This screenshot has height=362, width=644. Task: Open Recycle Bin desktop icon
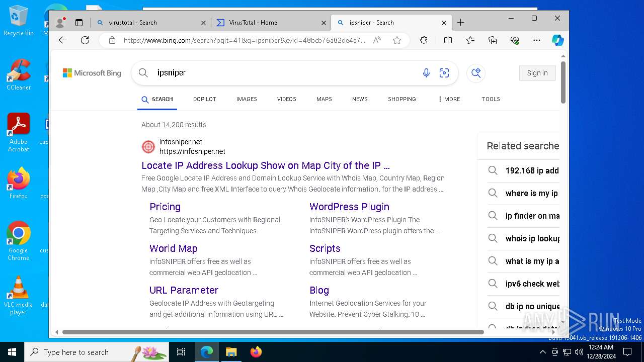coord(18,21)
